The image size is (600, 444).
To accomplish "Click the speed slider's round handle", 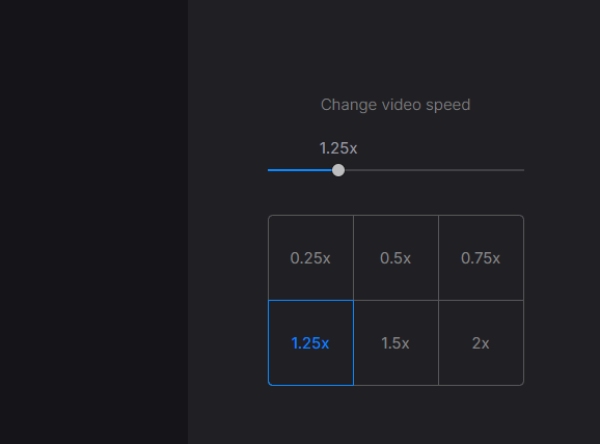I will coord(338,170).
